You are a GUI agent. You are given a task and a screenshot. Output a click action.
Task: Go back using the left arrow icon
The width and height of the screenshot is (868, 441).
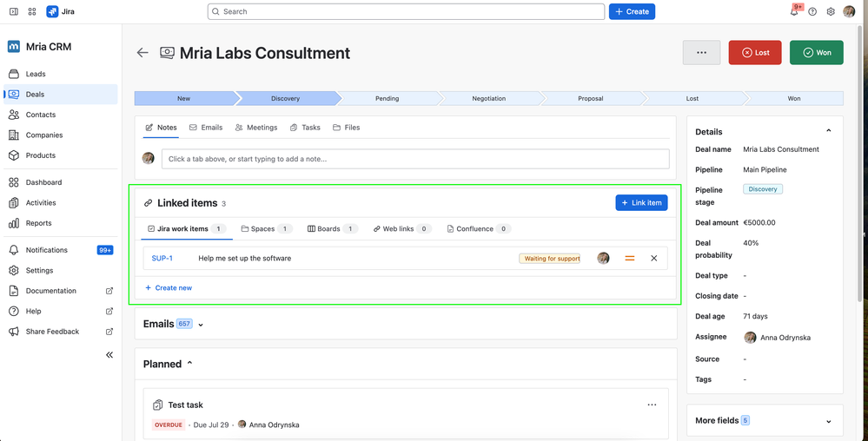click(142, 53)
